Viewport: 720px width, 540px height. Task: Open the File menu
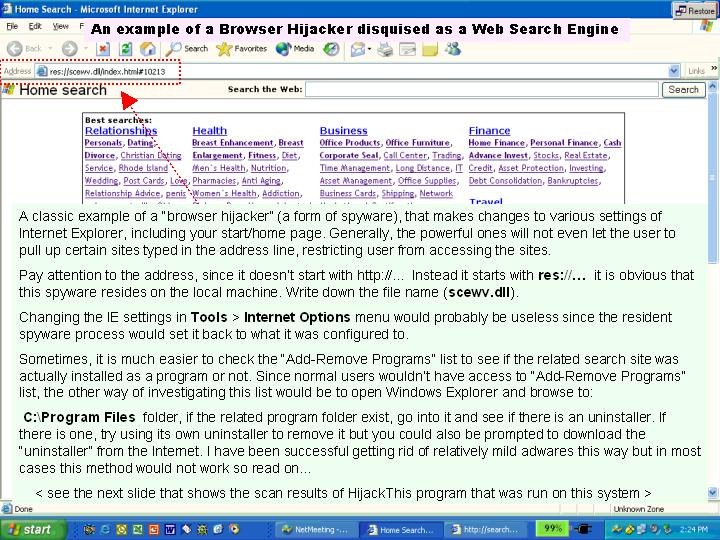click(12, 26)
